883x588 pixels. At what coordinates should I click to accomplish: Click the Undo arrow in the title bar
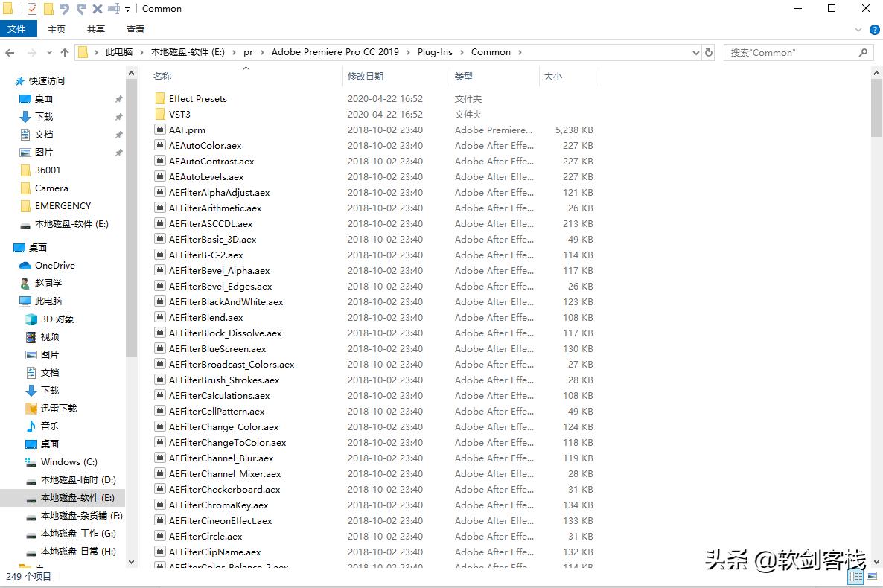tap(65, 9)
